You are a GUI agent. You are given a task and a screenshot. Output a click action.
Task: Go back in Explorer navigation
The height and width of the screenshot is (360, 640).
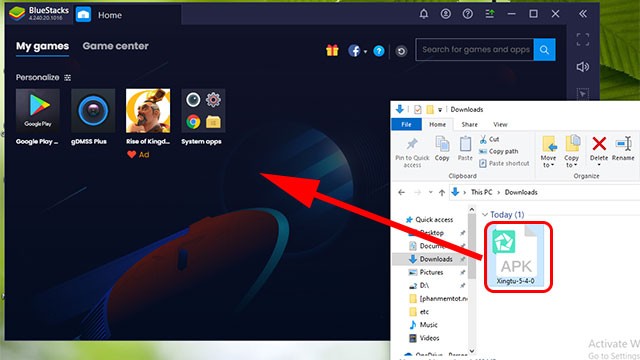point(401,192)
